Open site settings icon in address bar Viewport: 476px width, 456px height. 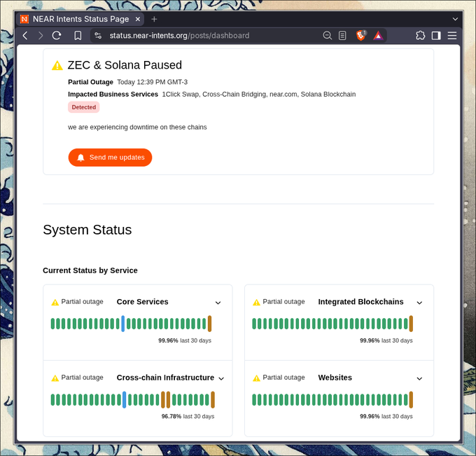tap(98, 36)
